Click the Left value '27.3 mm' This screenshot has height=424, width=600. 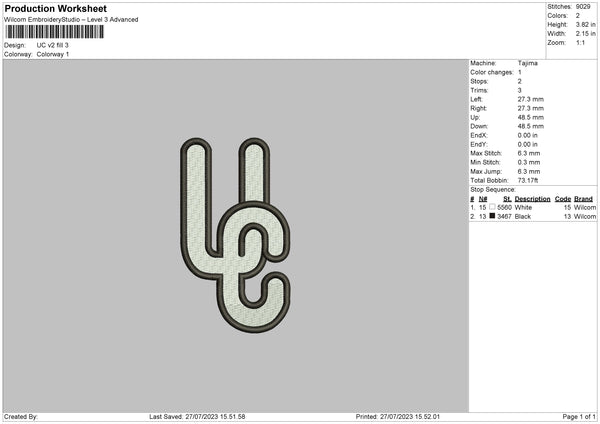[531, 99]
